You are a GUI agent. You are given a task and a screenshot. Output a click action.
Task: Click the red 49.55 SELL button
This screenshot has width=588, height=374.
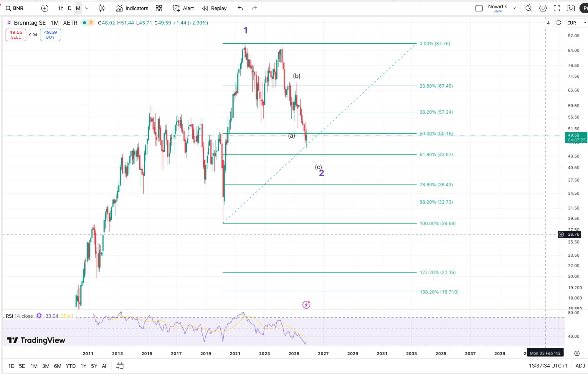point(16,35)
